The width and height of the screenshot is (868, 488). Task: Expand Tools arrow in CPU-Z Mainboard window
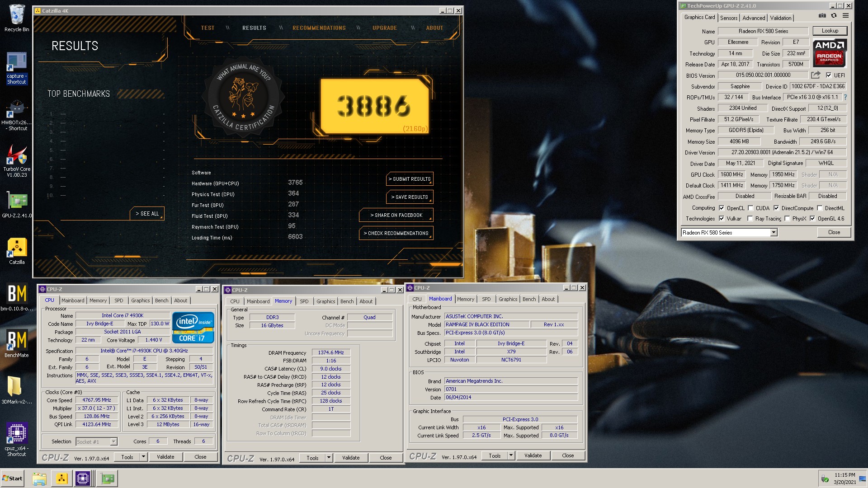511,455
